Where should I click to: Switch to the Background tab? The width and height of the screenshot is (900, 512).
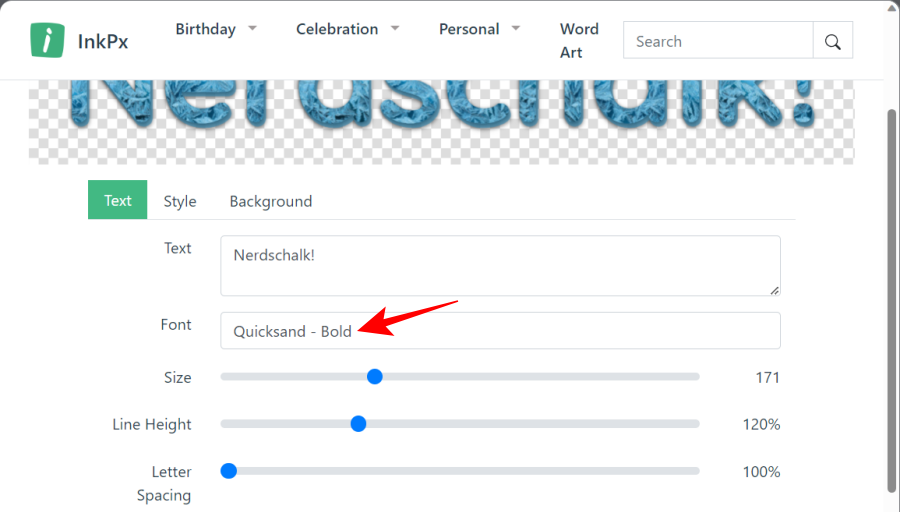271,201
